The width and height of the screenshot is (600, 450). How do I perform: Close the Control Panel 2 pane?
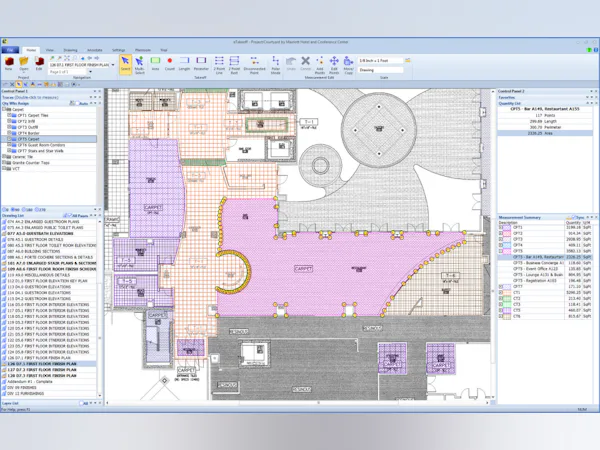coord(596,91)
